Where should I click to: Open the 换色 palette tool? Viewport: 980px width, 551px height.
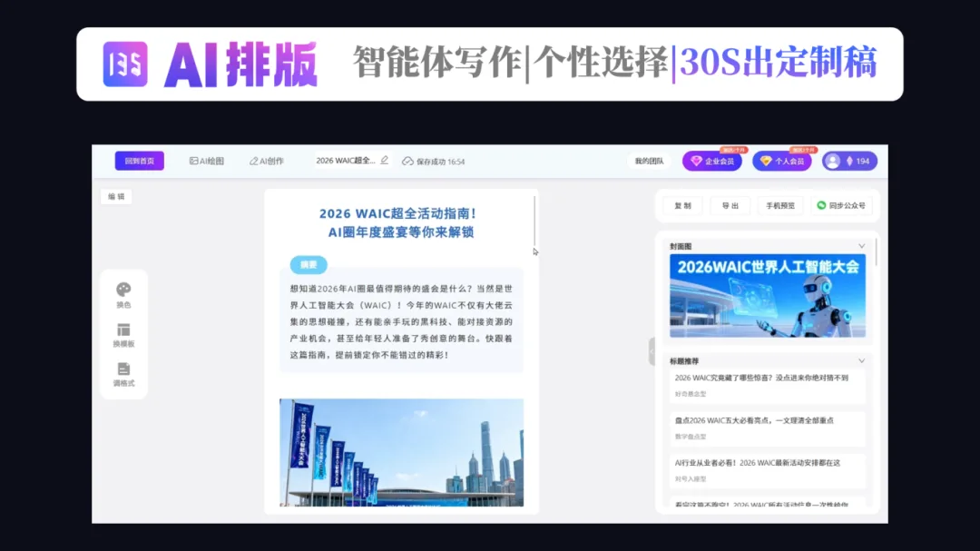click(123, 295)
